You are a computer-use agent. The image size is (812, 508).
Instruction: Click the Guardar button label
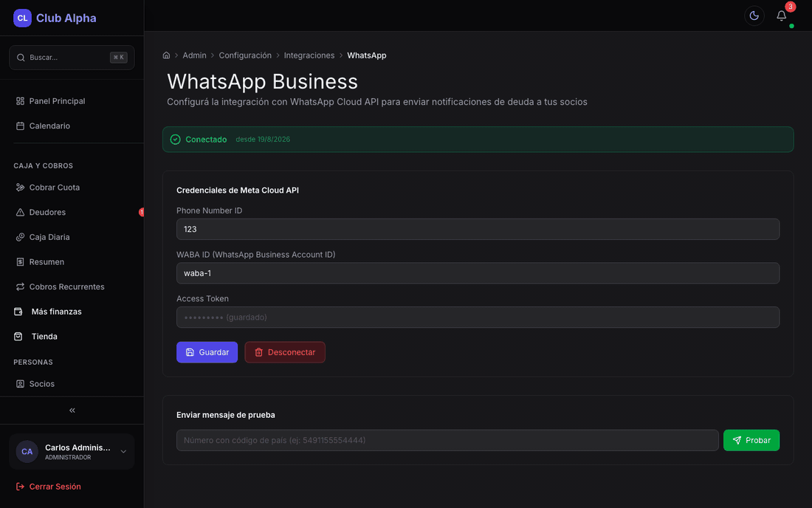coord(214,352)
